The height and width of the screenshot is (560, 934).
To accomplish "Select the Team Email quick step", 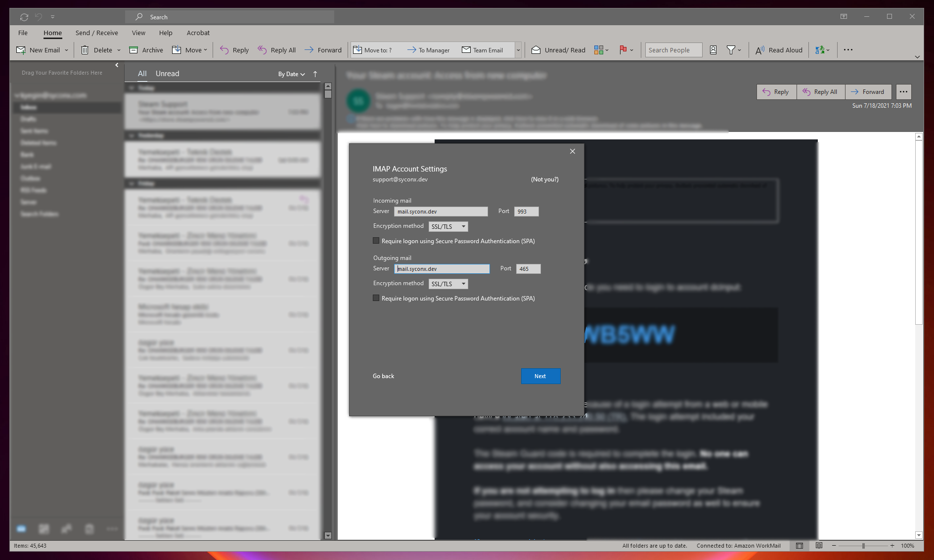I will [x=482, y=50].
